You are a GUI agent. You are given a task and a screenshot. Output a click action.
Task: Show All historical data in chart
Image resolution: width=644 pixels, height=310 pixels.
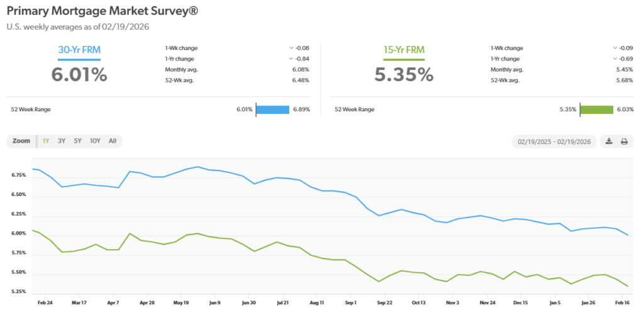112,141
